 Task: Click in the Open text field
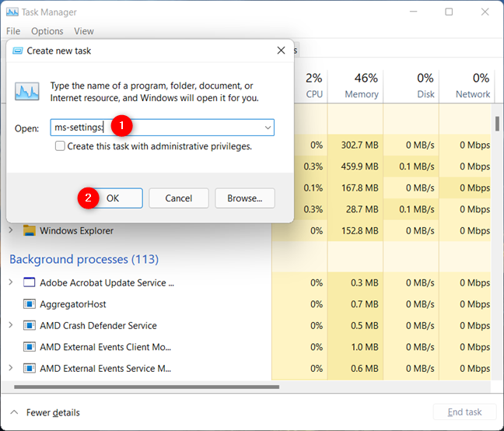163,128
